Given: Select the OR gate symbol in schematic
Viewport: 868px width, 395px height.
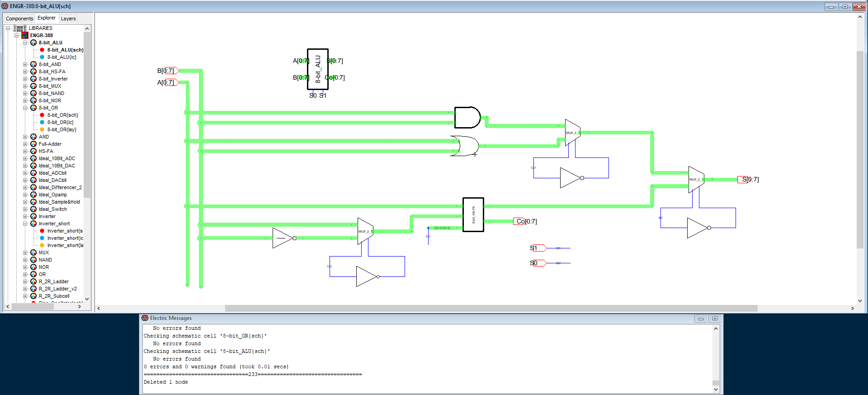Looking at the screenshot, I should 465,146.
